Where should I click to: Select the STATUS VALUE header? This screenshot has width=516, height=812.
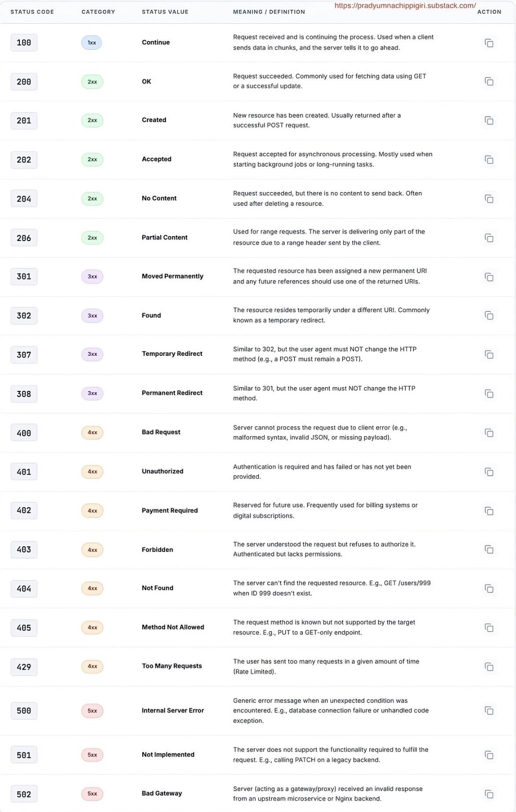(x=165, y=12)
